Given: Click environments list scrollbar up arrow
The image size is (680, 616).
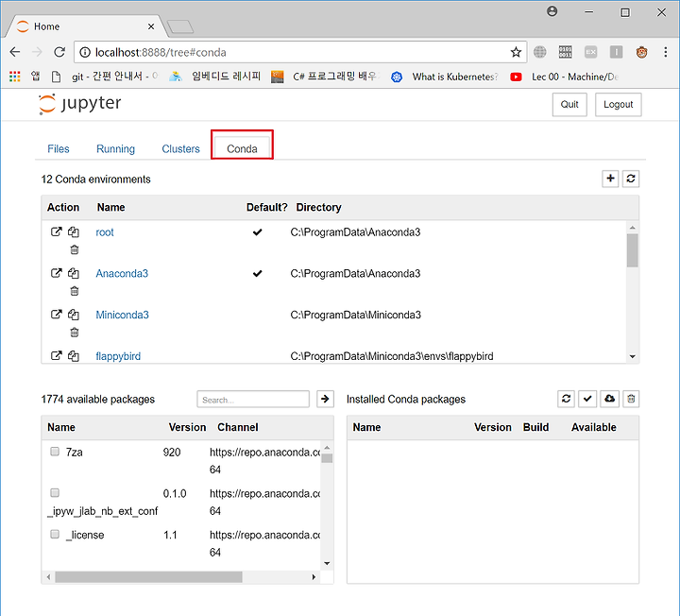Looking at the screenshot, I should (632, 228).
